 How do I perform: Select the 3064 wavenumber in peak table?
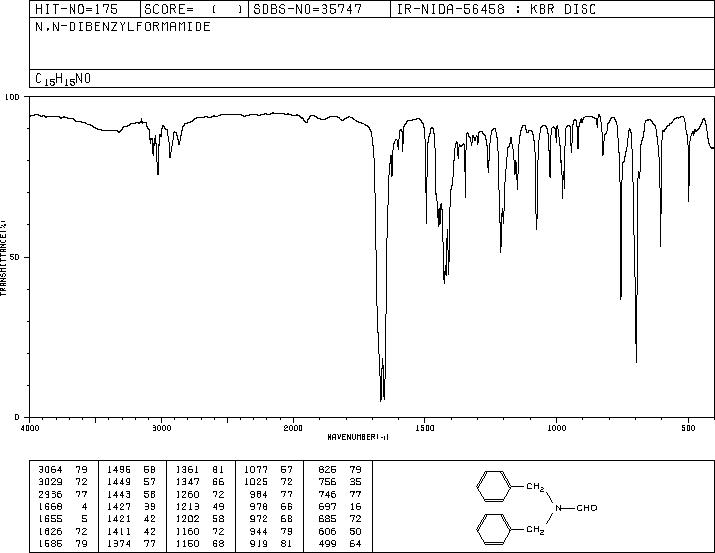click(x=50, y=470)
